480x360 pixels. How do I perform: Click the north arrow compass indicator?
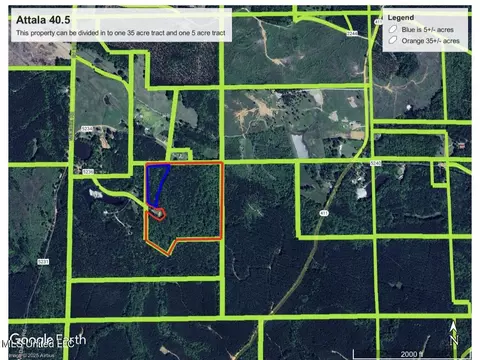pyautogui.click(x=453, y=333)
